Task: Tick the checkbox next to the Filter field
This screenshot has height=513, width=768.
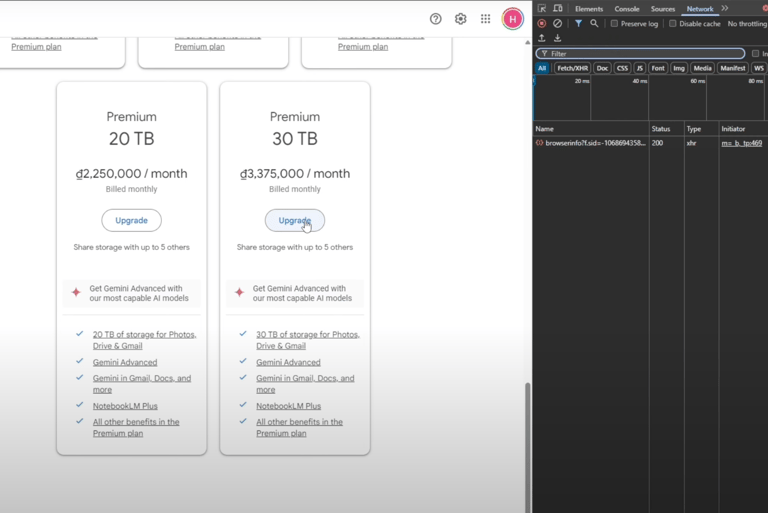Action: click(x=755, y=53)
